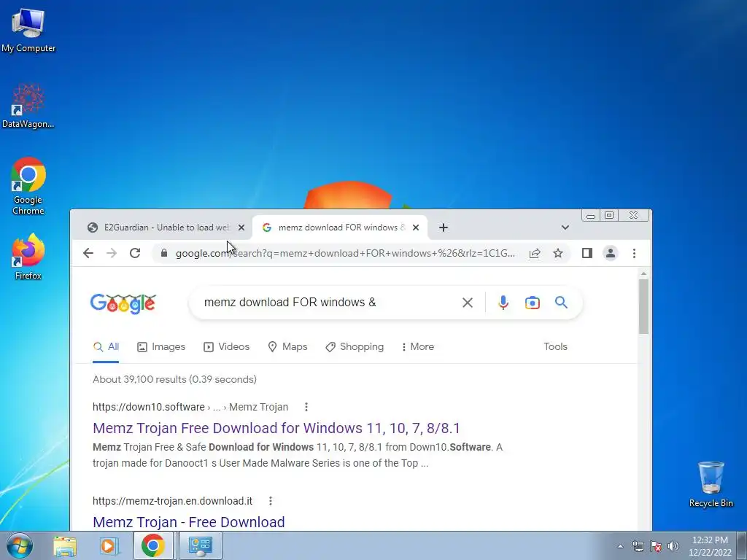
Task: Click the page vertical scrollbar thumb
Action: (643, 307)
